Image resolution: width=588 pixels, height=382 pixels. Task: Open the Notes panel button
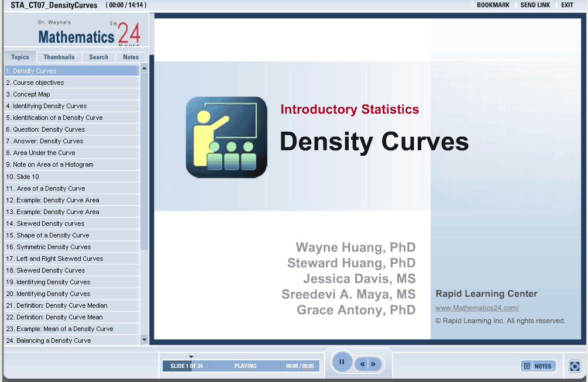pos(538,366)
